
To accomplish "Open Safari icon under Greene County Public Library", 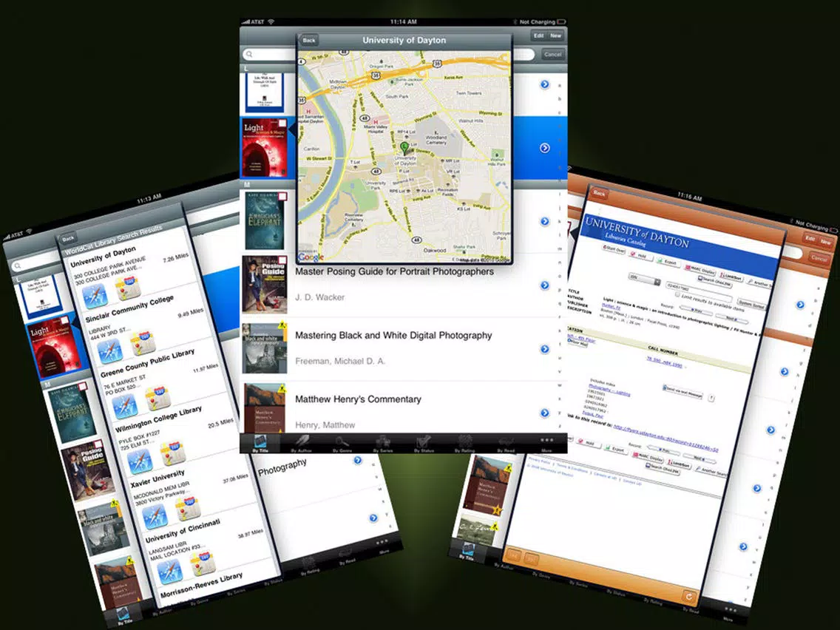I will tap(125, 407).
